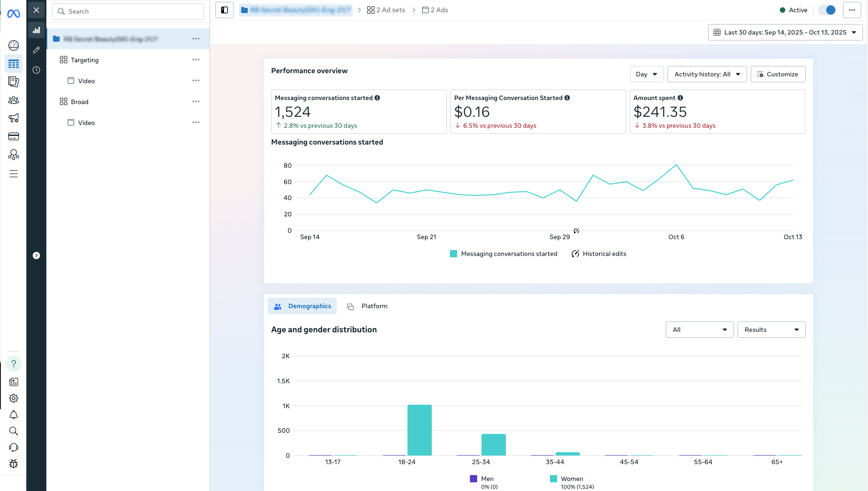The width and height of the screenshot is (868, 491).
Task: Toggle the Active campaign switch
Action: click(x=827, y=10)
